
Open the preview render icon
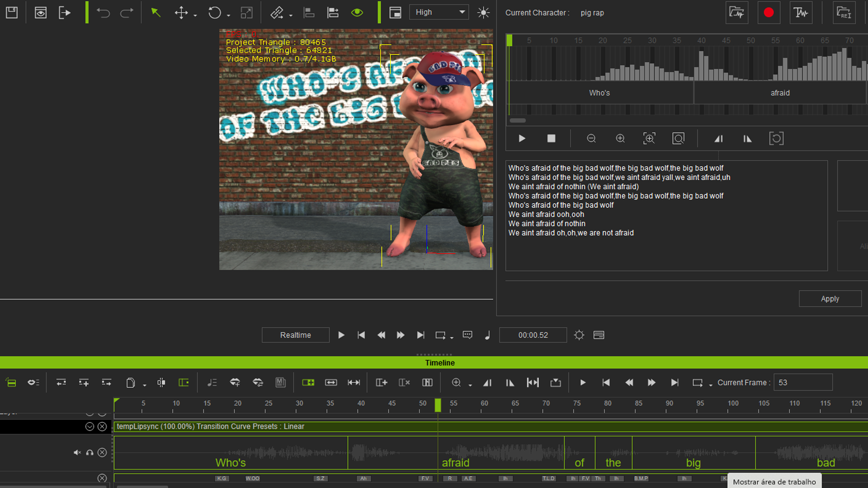click(41, 12)
